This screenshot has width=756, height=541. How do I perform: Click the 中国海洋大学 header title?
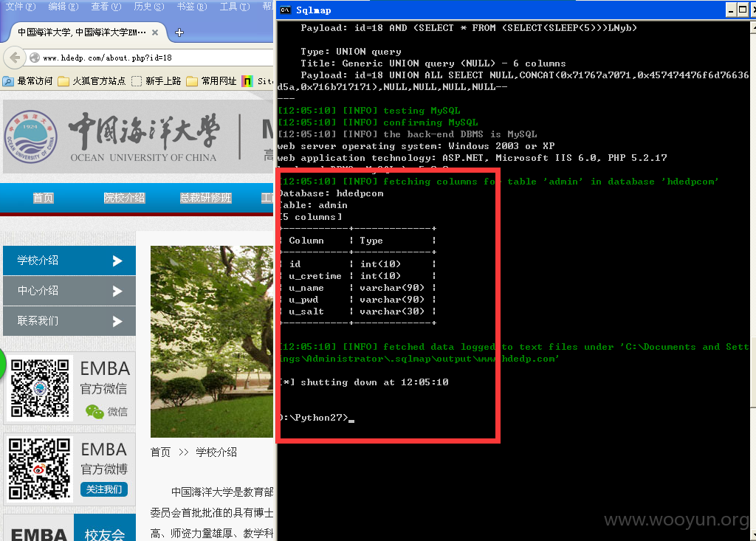pos(145,131)
